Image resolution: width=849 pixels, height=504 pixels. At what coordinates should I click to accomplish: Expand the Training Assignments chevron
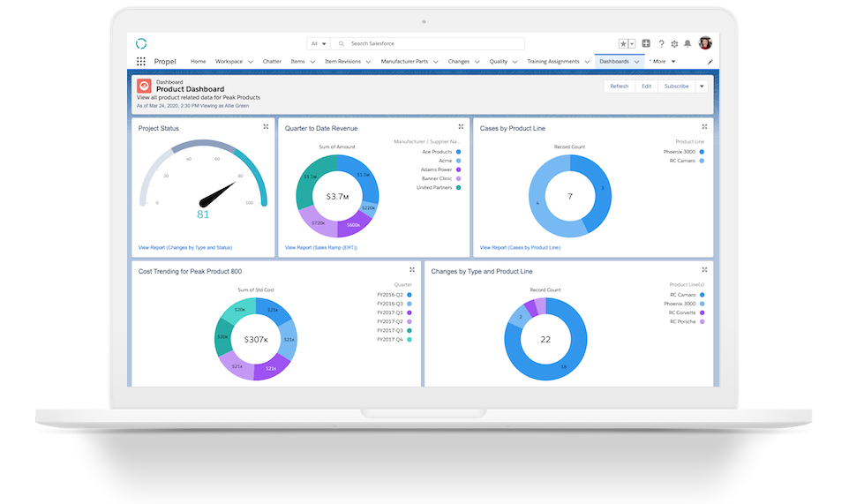587,62
